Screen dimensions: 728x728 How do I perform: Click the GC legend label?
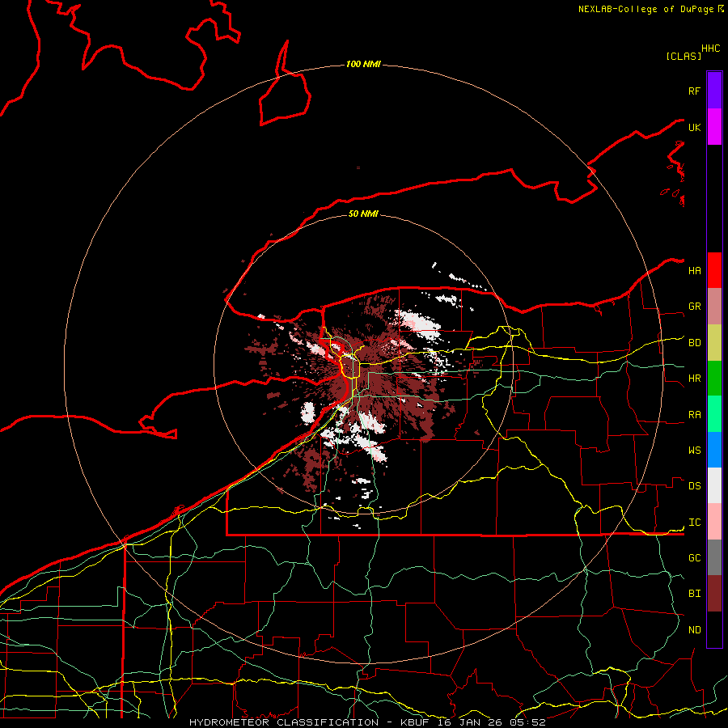pyautogui.click(x=694, y=558)
